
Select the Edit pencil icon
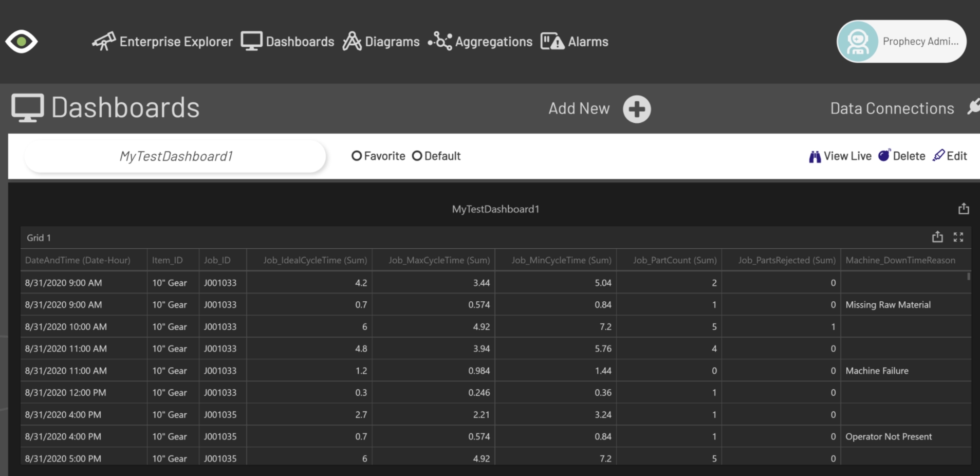[x=938, y=155]
